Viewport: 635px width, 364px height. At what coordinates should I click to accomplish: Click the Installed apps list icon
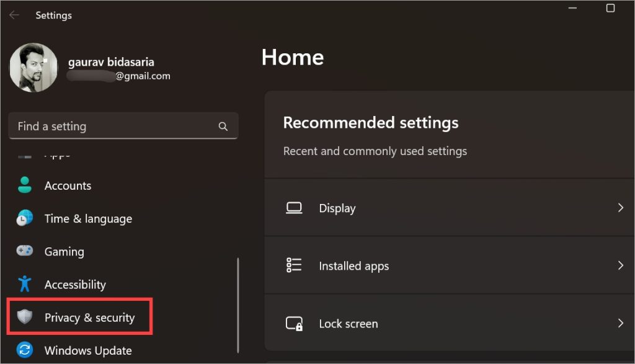(x=294, y=266)
